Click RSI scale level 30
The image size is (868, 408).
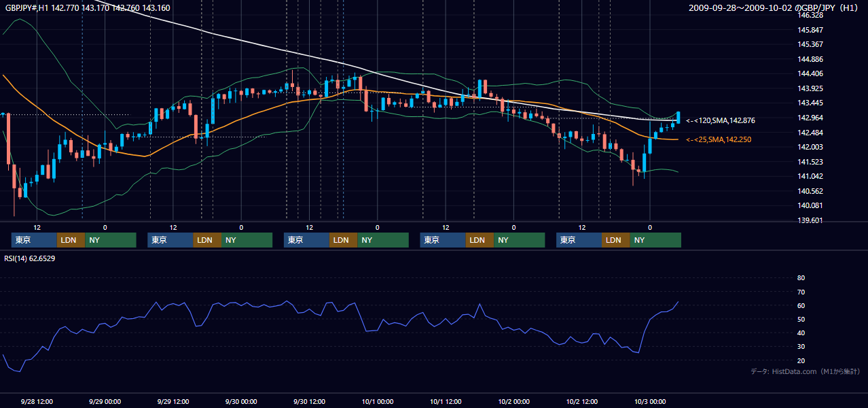click(801, 347)
